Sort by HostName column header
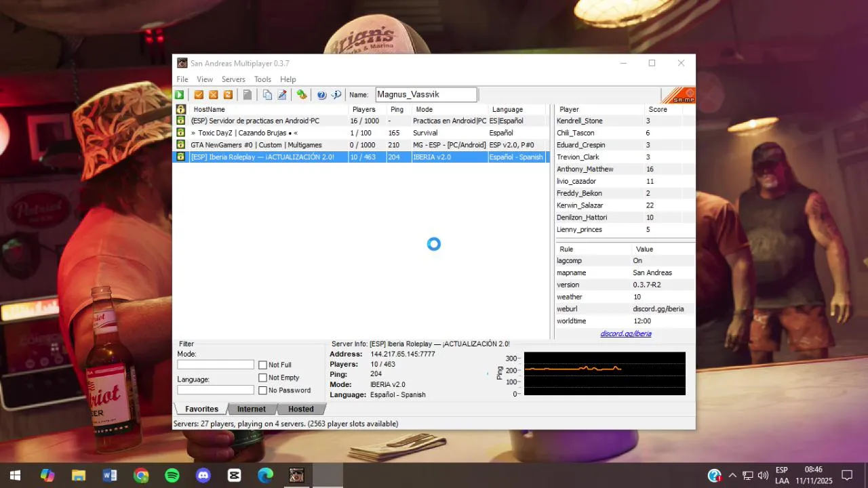Screen dimensions: 868x488 [x=269, y=109]
